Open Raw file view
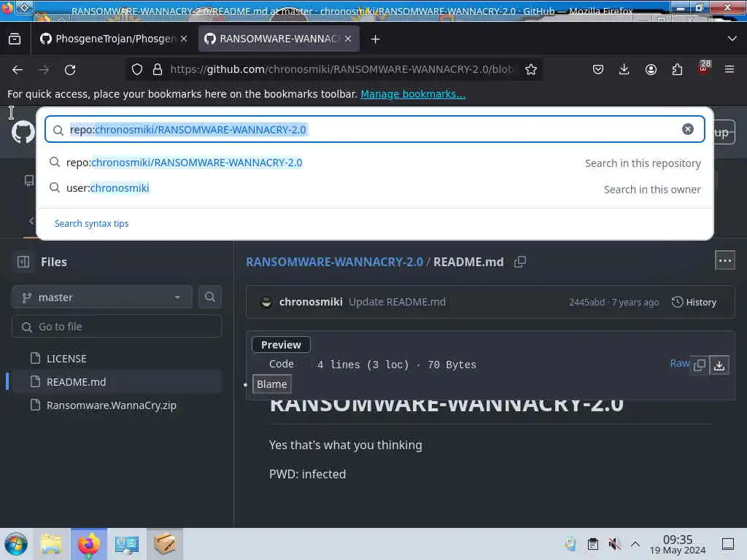Viewport: 747px width, 560px height. click(679, 363)
